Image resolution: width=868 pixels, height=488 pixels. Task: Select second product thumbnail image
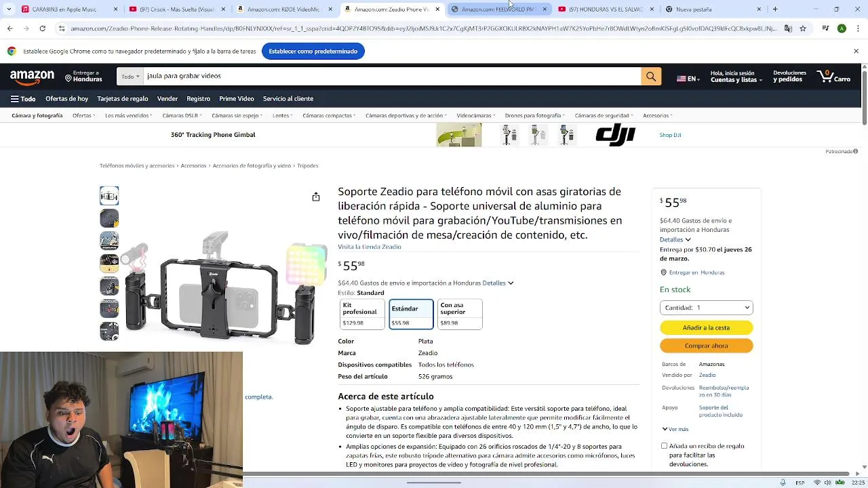109,218
